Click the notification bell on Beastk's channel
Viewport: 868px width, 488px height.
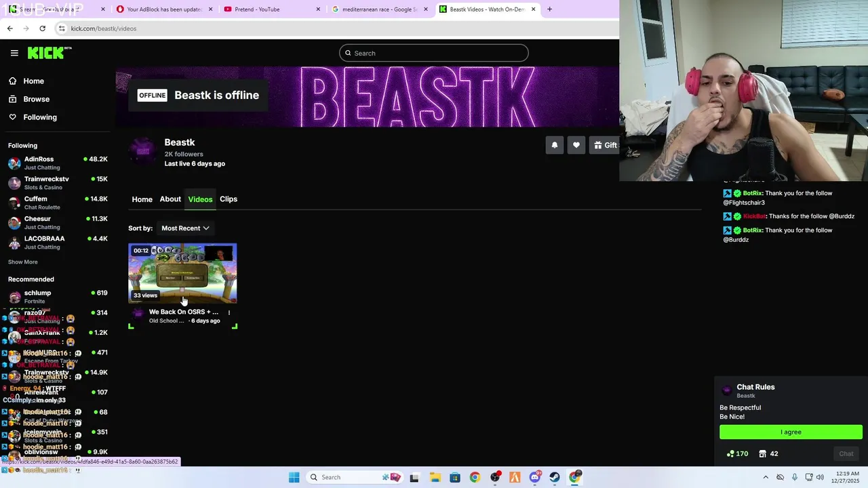pos(555,145)
